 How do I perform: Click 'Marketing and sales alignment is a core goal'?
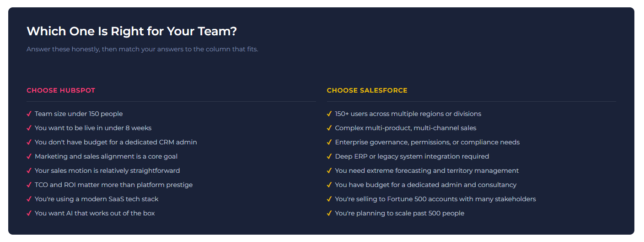click(106, 156)
